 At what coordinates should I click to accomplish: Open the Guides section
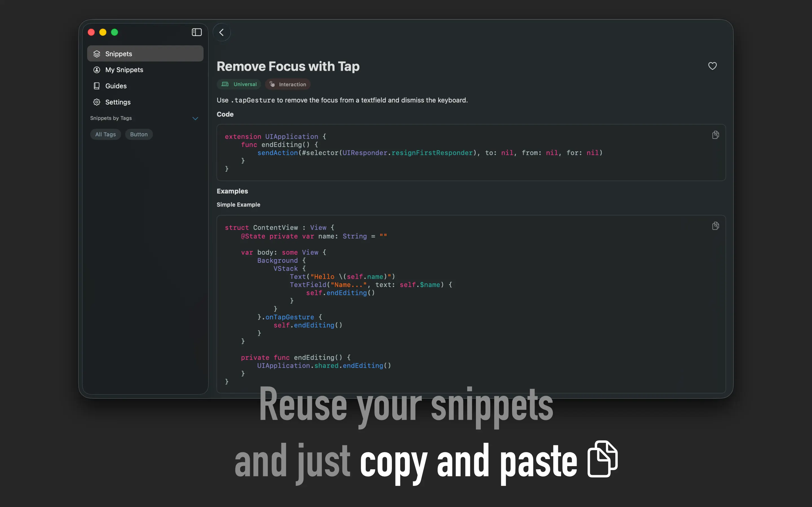tap(116, 86)
